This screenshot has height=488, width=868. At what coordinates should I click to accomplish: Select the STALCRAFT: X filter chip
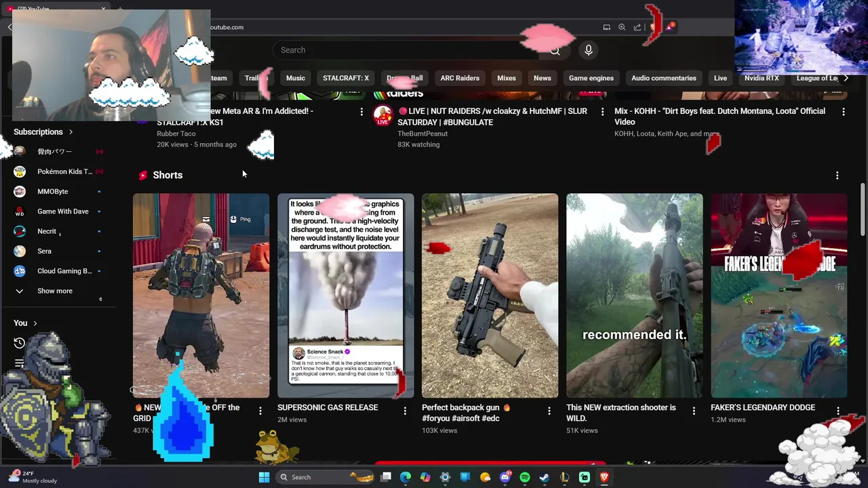(x=346, y=78)
